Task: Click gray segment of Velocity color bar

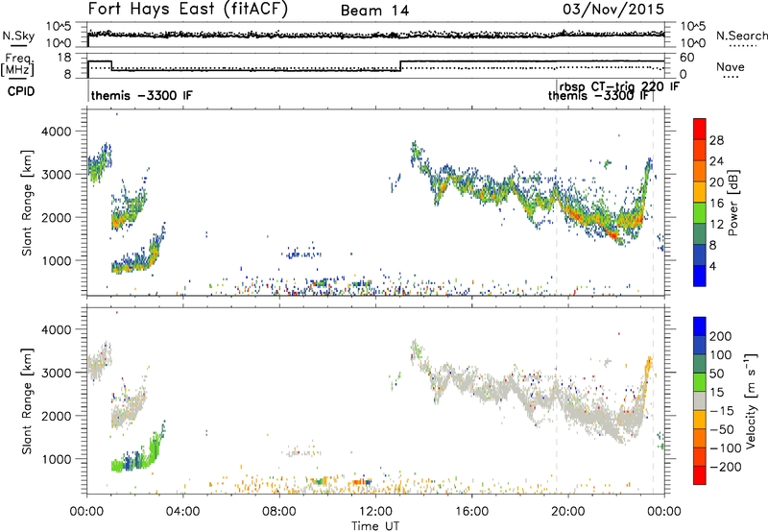Action: 700,400
